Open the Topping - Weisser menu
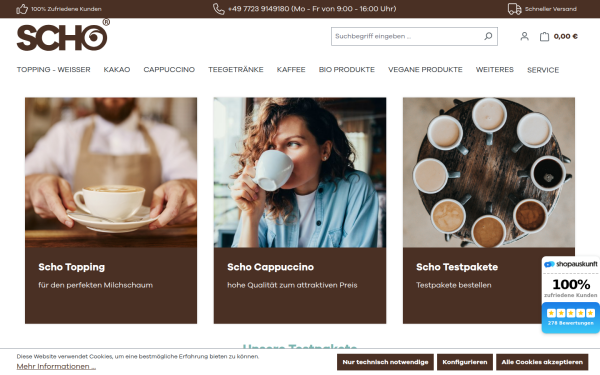600x375 pixels. [x=54, y=70]
